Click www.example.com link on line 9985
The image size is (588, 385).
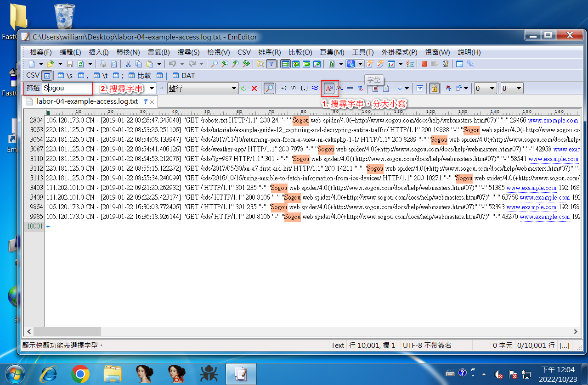coord(545,217)
